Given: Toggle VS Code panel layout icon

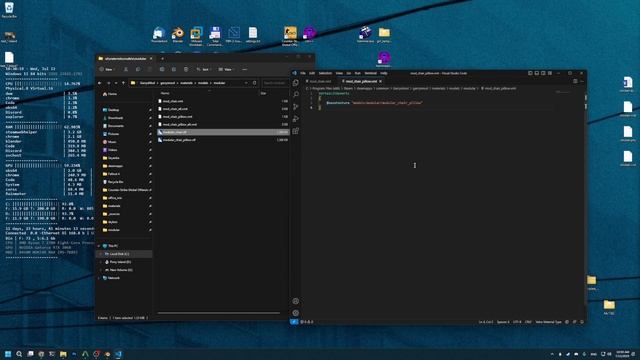Looking at the screenshot, I should (x=537, y=73).
